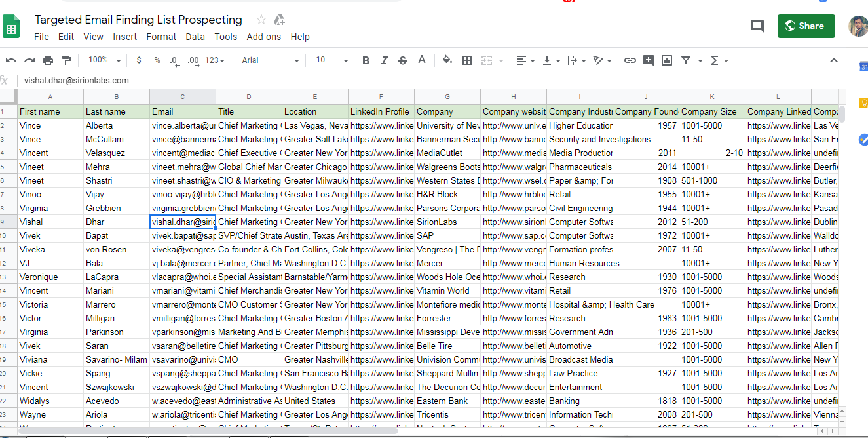Open the comment history icon
868x438 pixels.
[757, 26]
